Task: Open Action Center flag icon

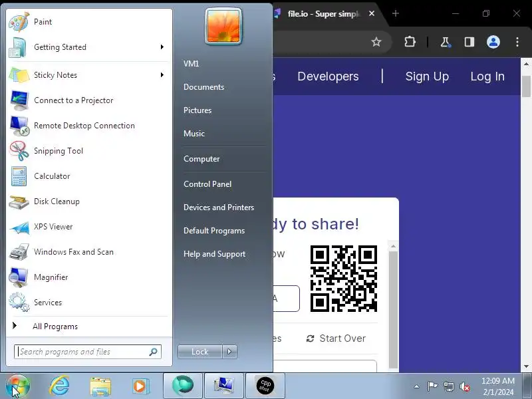Action: pyautogui.click(x=432, y=386)
